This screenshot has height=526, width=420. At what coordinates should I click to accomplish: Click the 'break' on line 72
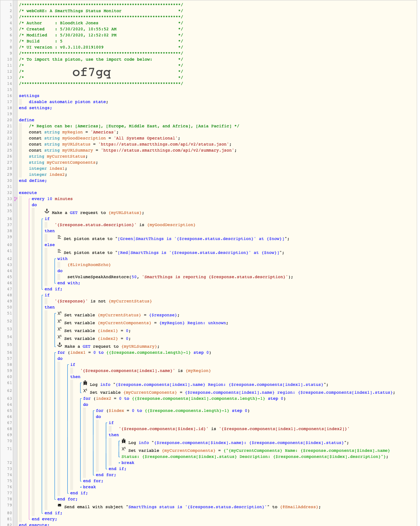click(128, 463)
